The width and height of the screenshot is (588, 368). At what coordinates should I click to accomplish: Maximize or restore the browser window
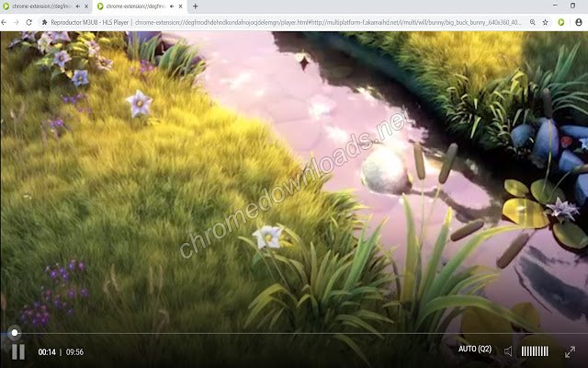(x=572, y=6)
